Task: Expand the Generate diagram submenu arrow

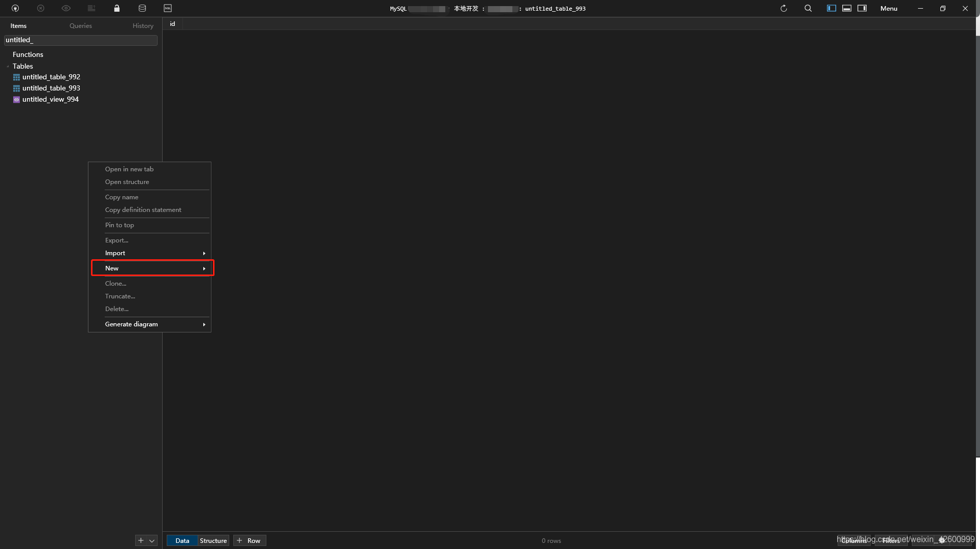Action: (x=204, y=324)
